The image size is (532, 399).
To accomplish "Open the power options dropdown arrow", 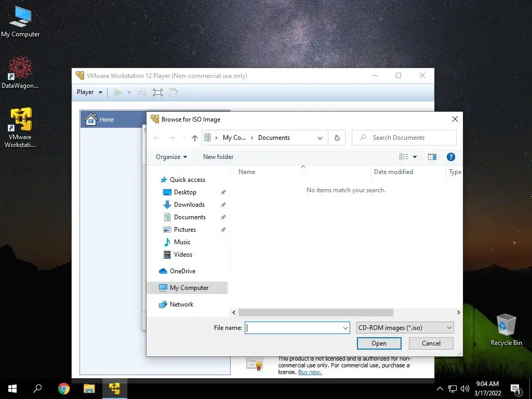I will pos(129,92).
